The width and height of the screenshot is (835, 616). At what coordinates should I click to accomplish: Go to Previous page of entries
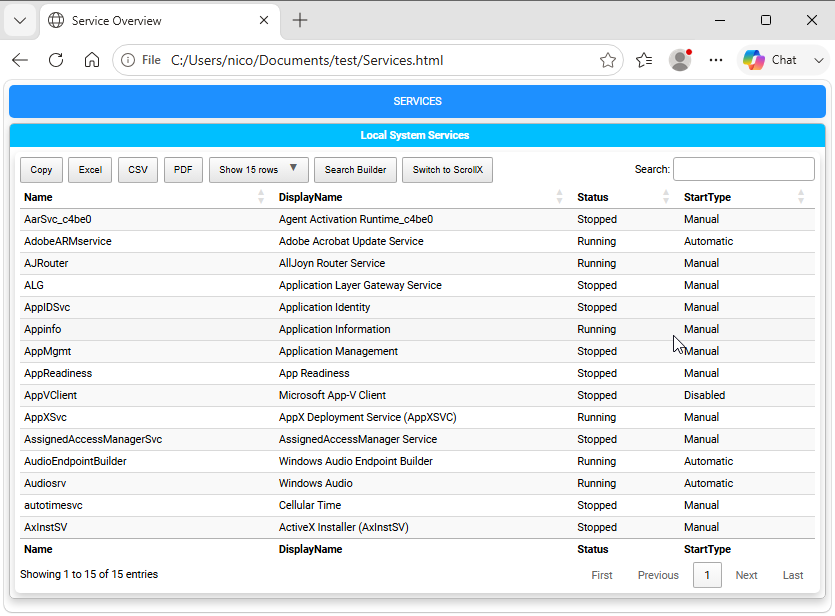click(658, 575)
